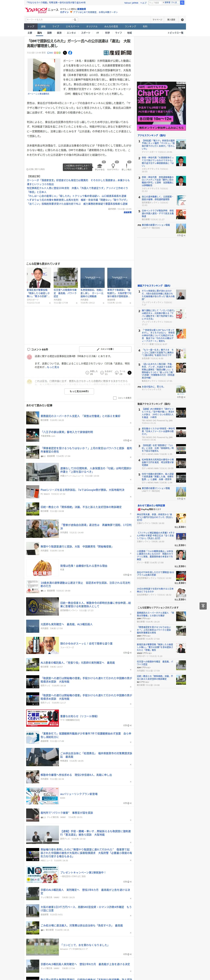Select the エキスパート tab
Screen dimensions: 210x980
pyautogui.click(x=72, y=27)
